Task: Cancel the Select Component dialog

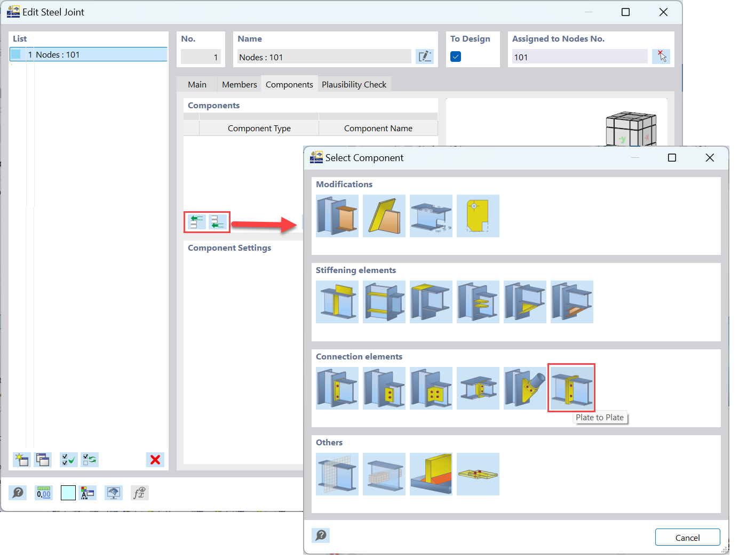Action: (x=687, y=538)
